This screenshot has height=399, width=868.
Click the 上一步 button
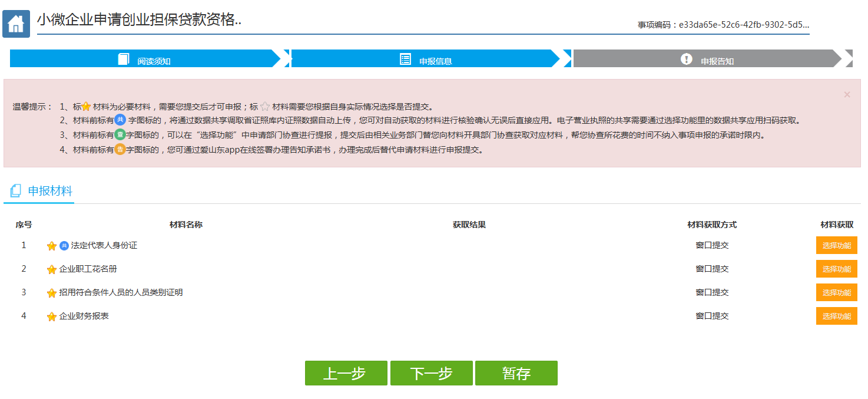(x=346, y=372)
